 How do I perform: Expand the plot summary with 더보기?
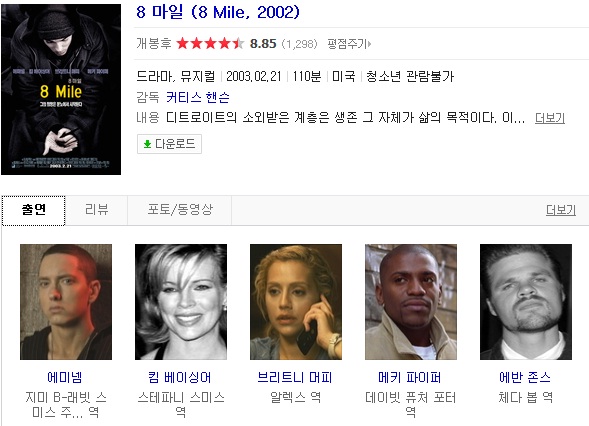550,118
